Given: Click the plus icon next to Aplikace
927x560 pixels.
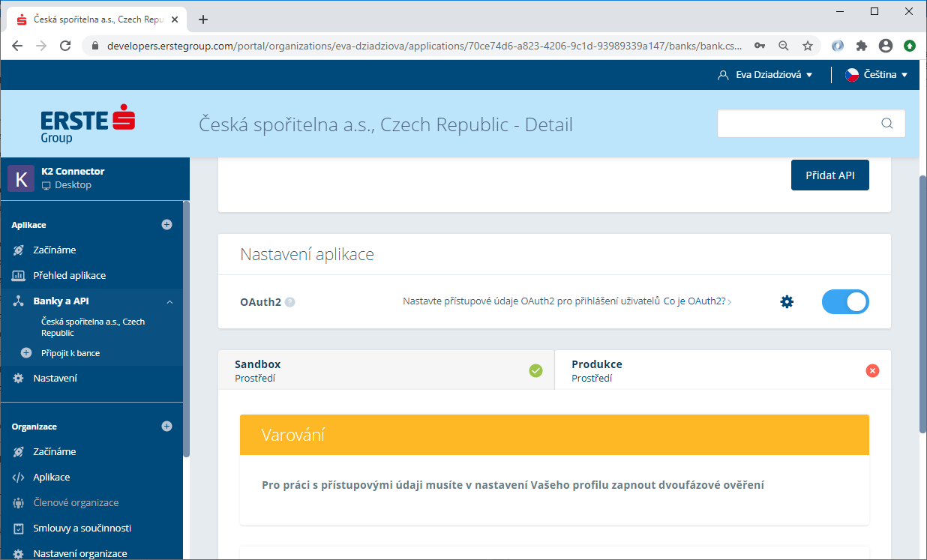Looking at the screenshot, I should [x=166, y=225].
